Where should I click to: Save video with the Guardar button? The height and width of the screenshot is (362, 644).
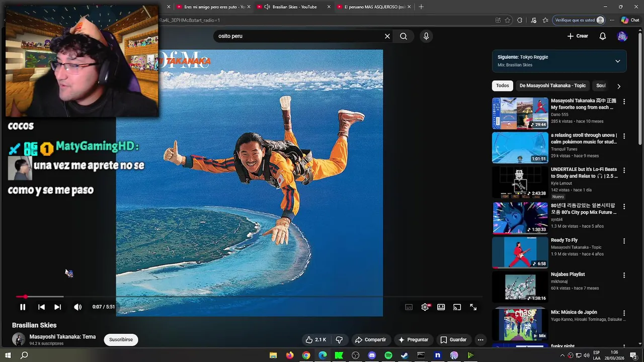[x=453, y=340]
